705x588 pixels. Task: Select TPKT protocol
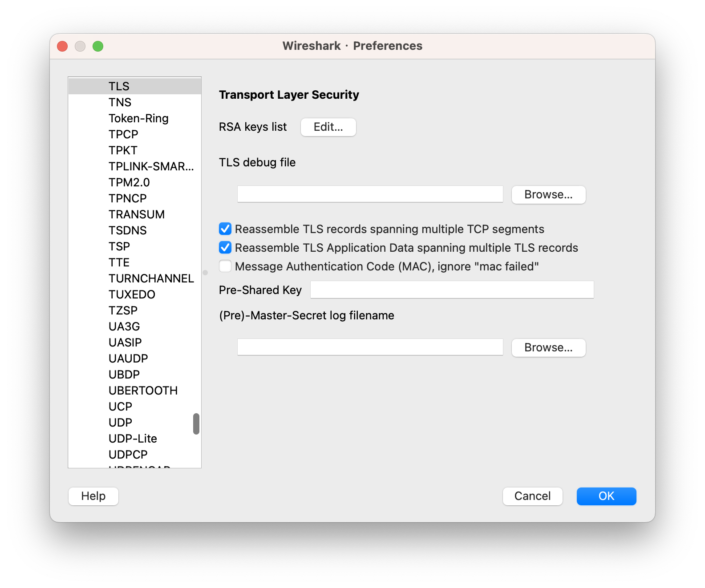point(134,150)
